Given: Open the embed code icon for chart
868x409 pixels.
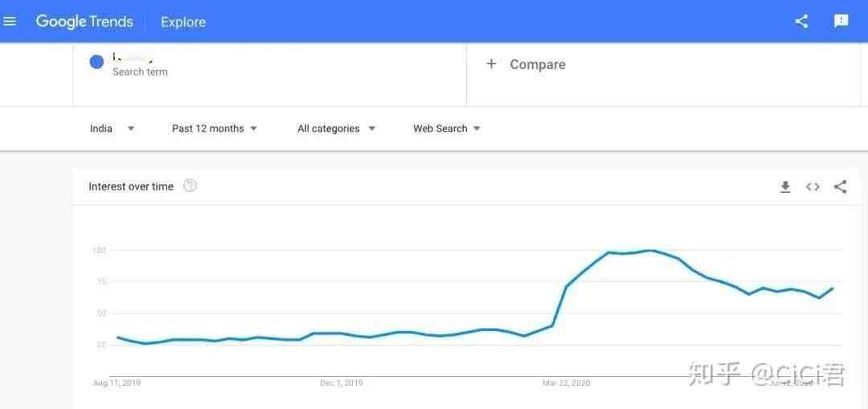Looking at the screenshot, I should pyautogui.click(x=813, y=187).
